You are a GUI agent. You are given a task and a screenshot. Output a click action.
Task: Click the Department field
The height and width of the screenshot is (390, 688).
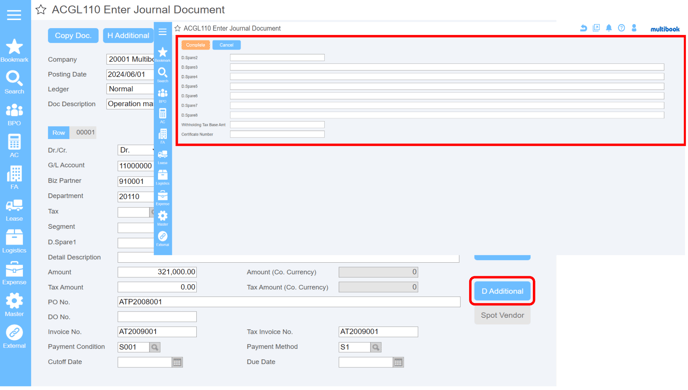point(136,197)
